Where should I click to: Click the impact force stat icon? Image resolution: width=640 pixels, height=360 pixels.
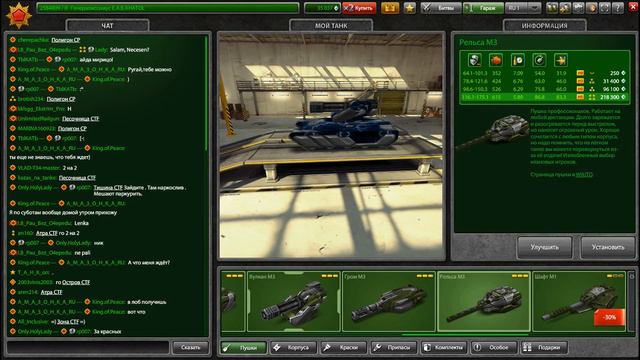click(x=496, y=60)
